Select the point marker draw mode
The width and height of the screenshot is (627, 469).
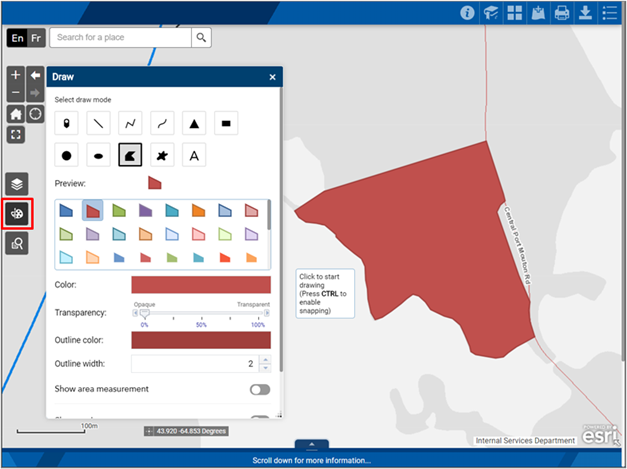pyautogui.click(x=66, y=123)
